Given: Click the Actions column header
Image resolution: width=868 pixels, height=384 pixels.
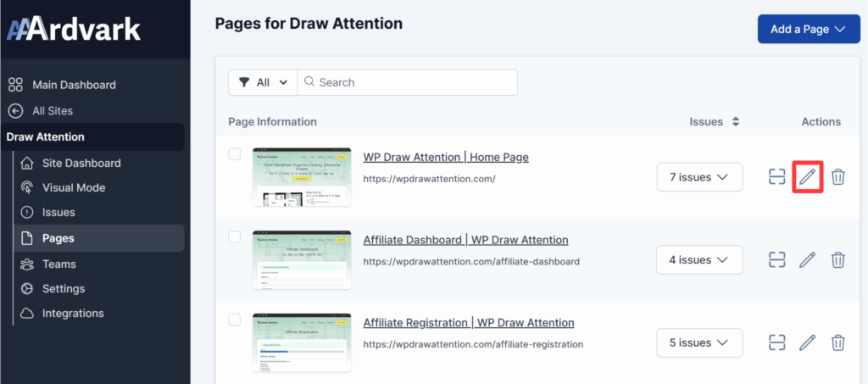Looking at the screenshot, I should (x=821, y=122).
